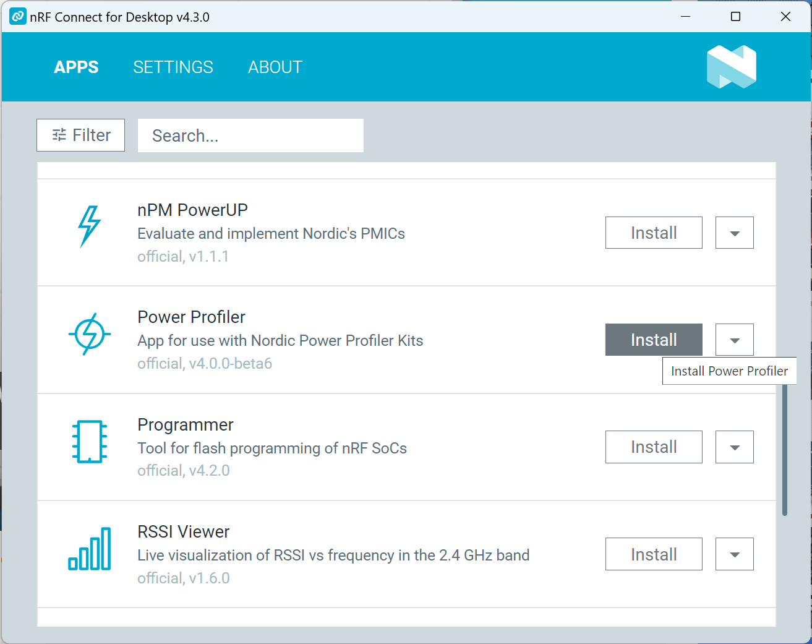Click the 'official, v4.0.0-beta6' version text

click(205, 363)
